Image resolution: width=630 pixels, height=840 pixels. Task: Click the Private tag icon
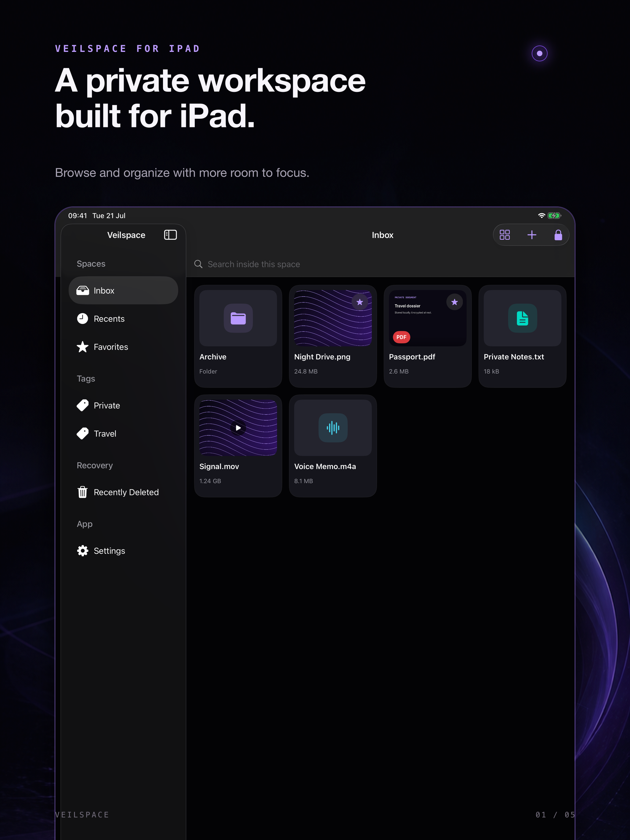(x=82, y=405)
